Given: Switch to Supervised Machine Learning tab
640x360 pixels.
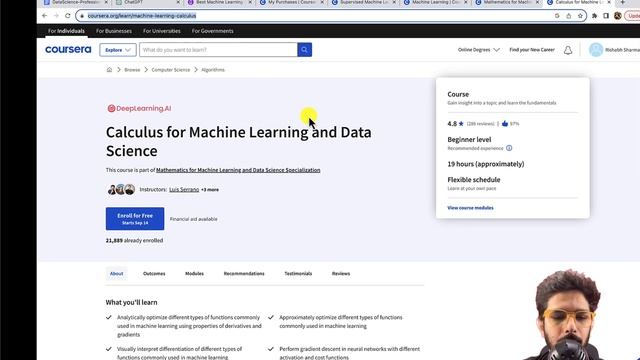Looking at the screenshot, I should (x=363, y=2).
